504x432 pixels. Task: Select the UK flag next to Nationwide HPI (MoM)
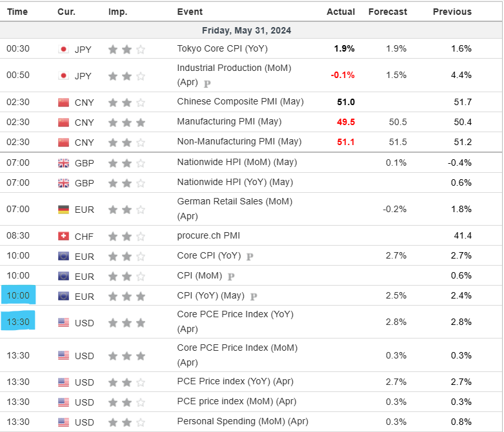click(x=63, y=163)
